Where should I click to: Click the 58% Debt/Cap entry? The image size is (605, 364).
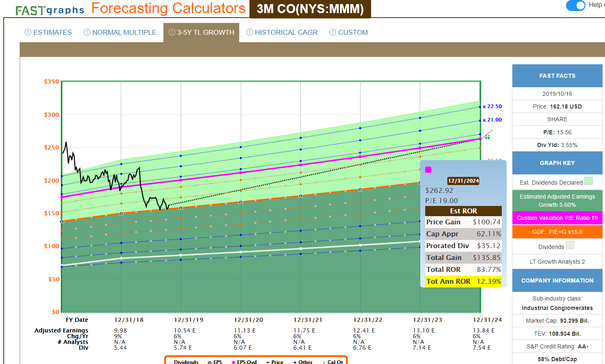557,359
